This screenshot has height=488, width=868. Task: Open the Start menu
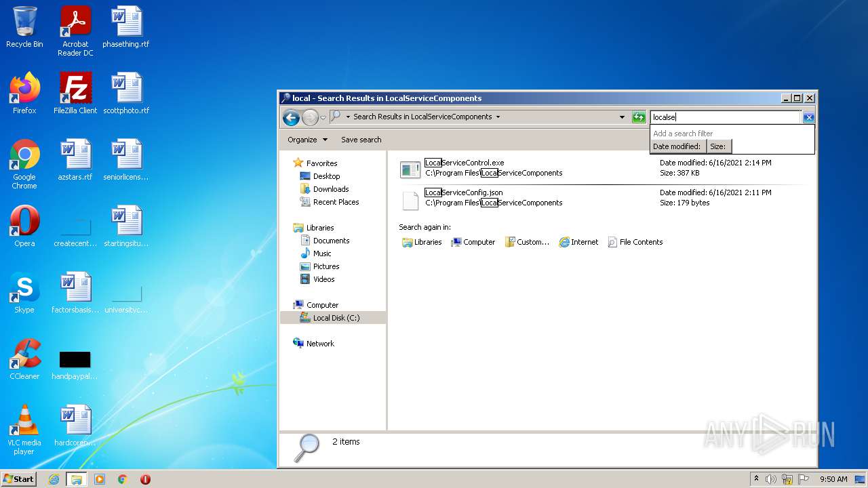point(19,479)
